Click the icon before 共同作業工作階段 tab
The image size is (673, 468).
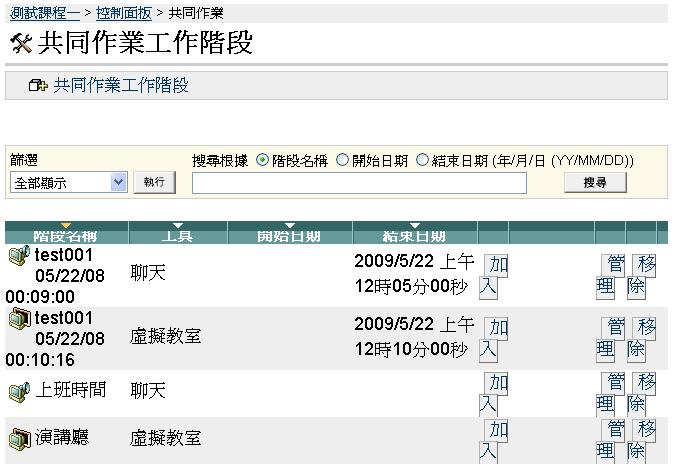[x=38, y=86]
